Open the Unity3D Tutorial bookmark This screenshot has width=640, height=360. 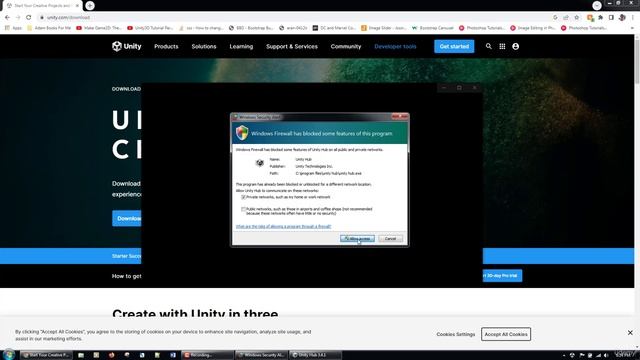pyautogui.click(x=150, y=28)
